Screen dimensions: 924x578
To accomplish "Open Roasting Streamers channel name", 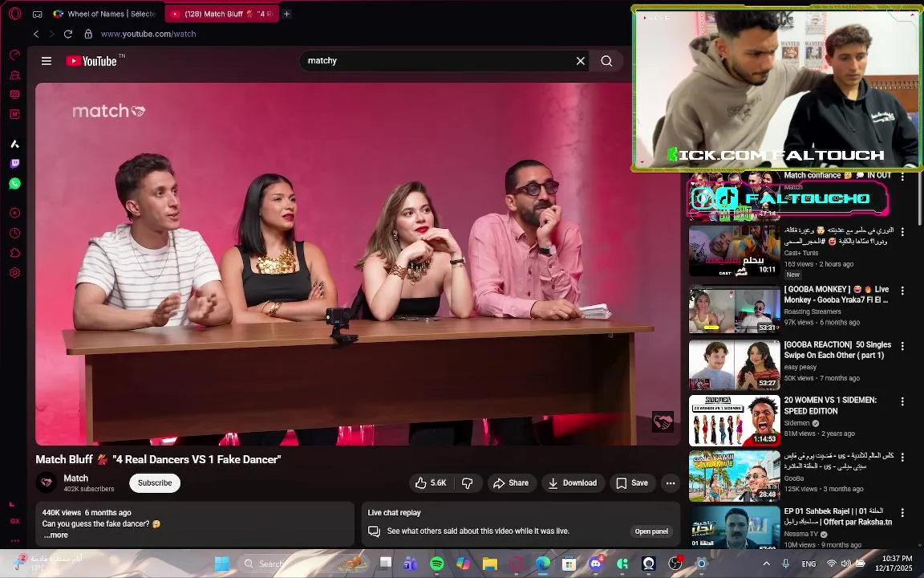I will (x=812, y=311).
